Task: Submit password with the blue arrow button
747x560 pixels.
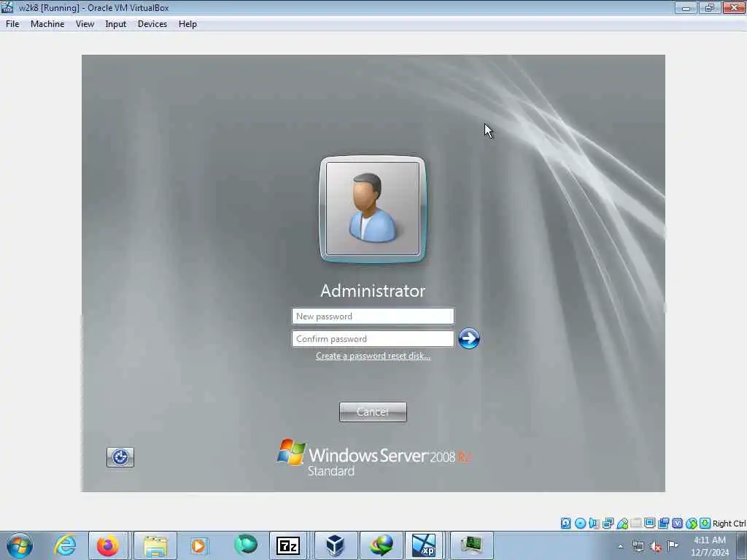Action: 469,338
